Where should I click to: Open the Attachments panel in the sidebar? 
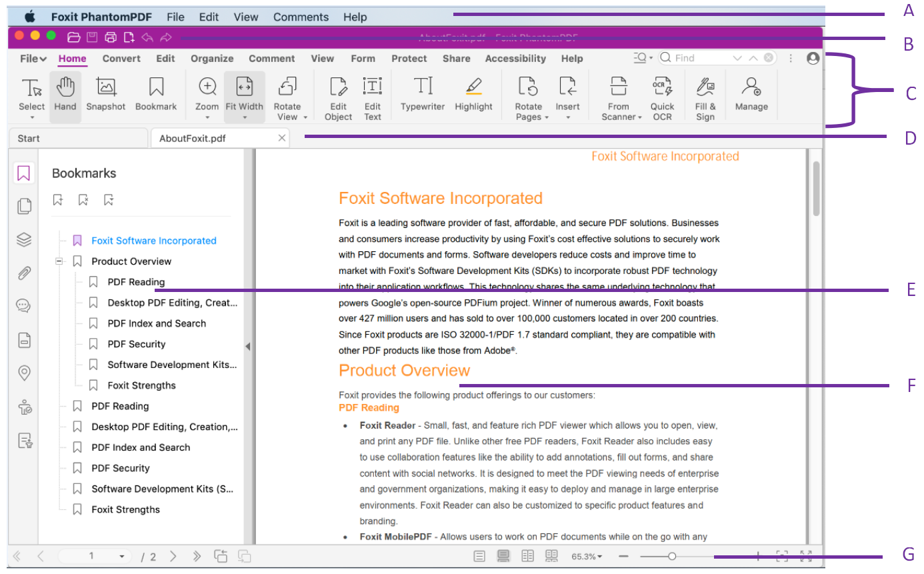click(24, 273)
